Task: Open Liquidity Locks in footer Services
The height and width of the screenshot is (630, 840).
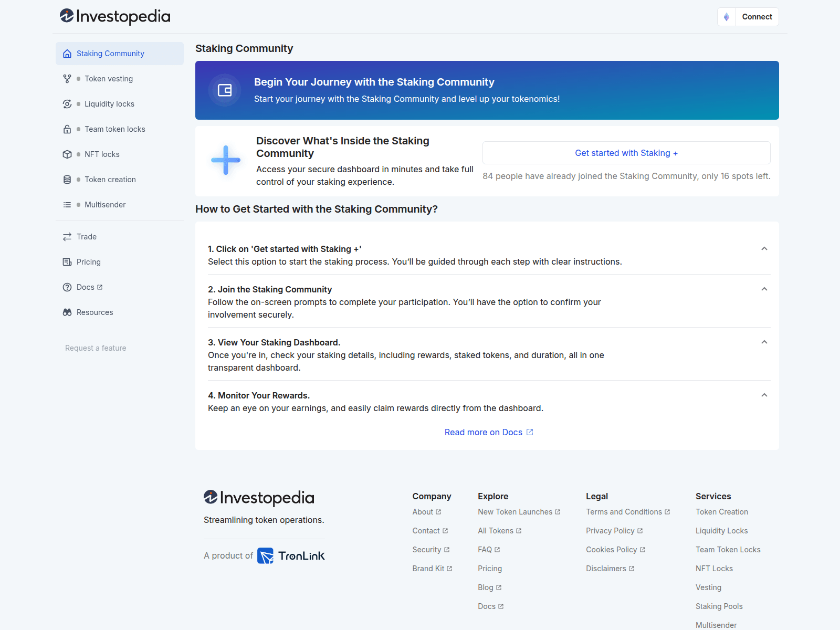Action: tap(722, 531)
